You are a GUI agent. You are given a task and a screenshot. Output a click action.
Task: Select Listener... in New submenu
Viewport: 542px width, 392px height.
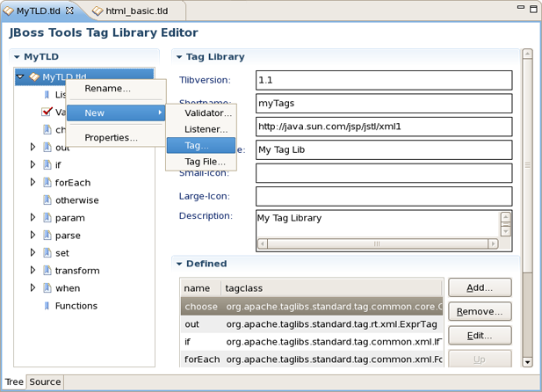[201, 129]
